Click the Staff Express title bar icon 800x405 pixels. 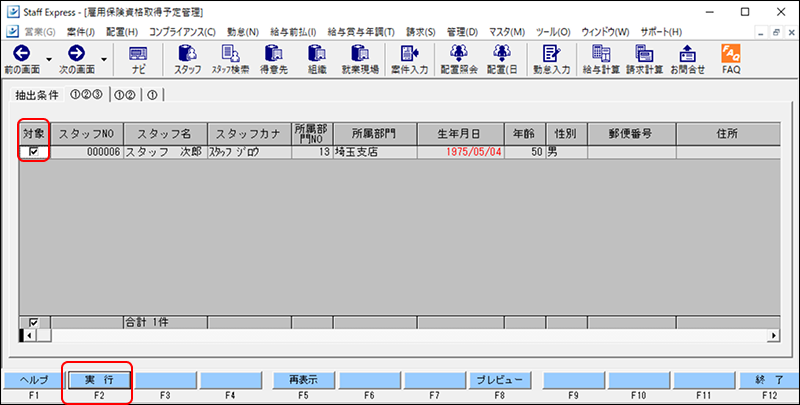click(13, 12)
